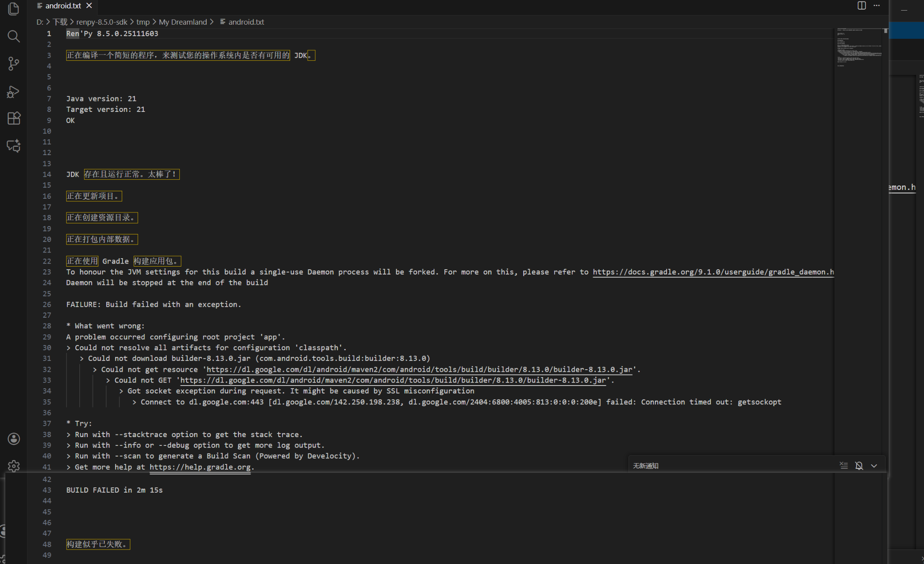Screen dimensions: 924x564
Task: Click the minimap code overview
Action: tap(859, 48)
